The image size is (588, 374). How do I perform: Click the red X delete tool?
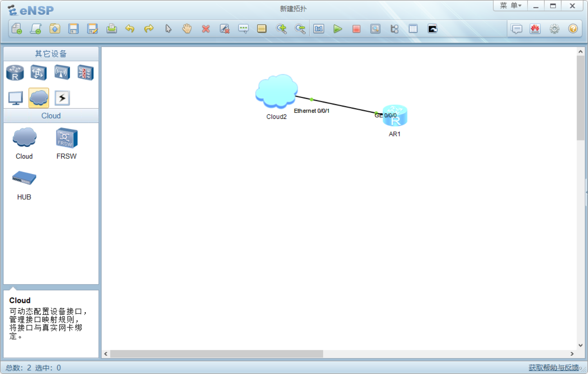(206, 29)
